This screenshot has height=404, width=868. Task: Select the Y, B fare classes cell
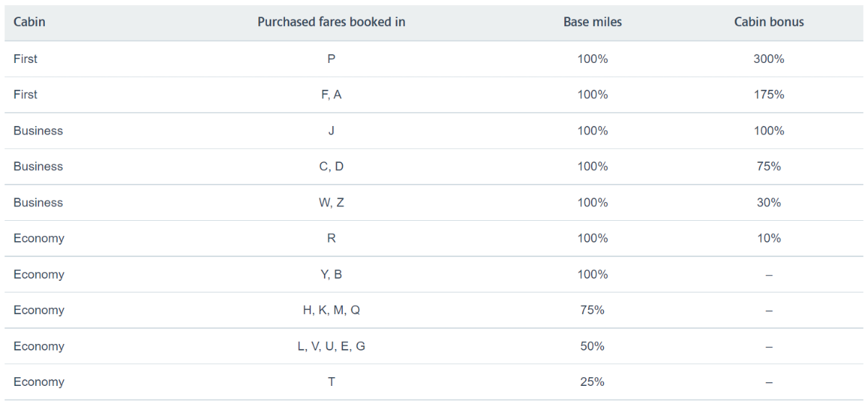click(x=331, y=274)
